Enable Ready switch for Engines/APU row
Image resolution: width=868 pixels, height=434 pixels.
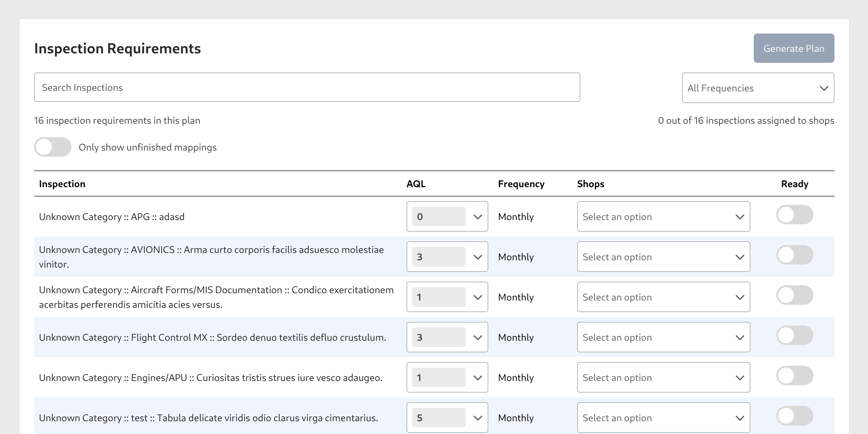click(794, 375)
